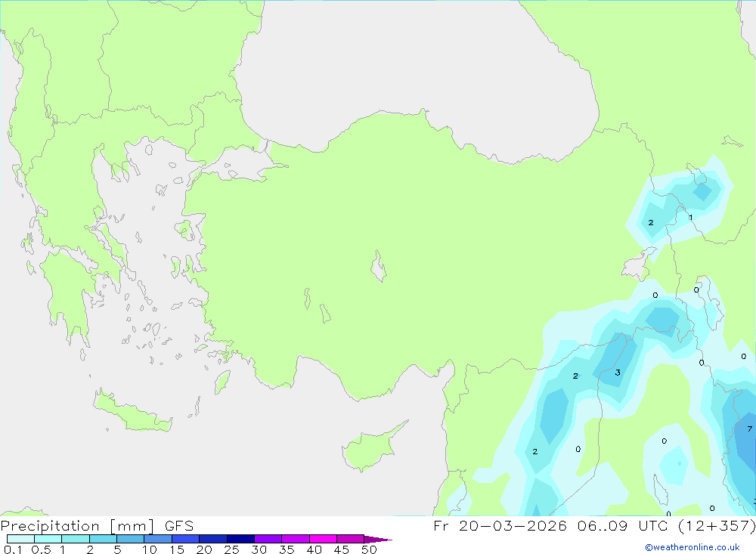
Task: Click the 1–2 mm legend color segment
Action: 76,539
